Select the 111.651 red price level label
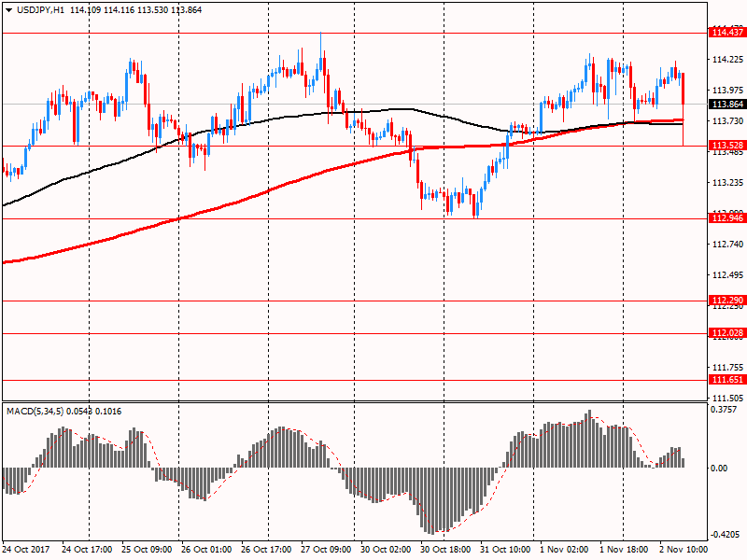 [727, 380]
